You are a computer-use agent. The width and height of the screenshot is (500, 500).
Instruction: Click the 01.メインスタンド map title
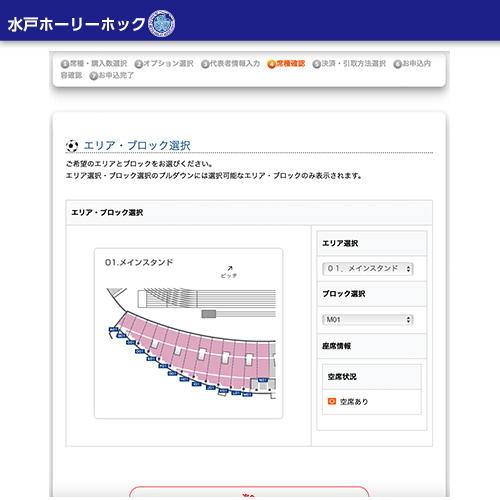pyautogui.click(x=139, y=262)
